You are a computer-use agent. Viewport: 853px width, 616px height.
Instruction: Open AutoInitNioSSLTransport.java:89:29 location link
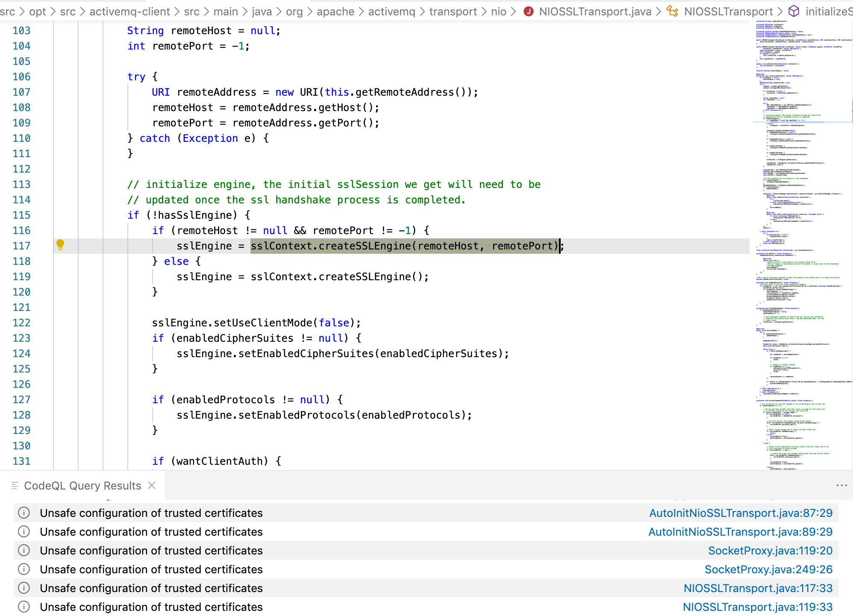click(740, 532)
